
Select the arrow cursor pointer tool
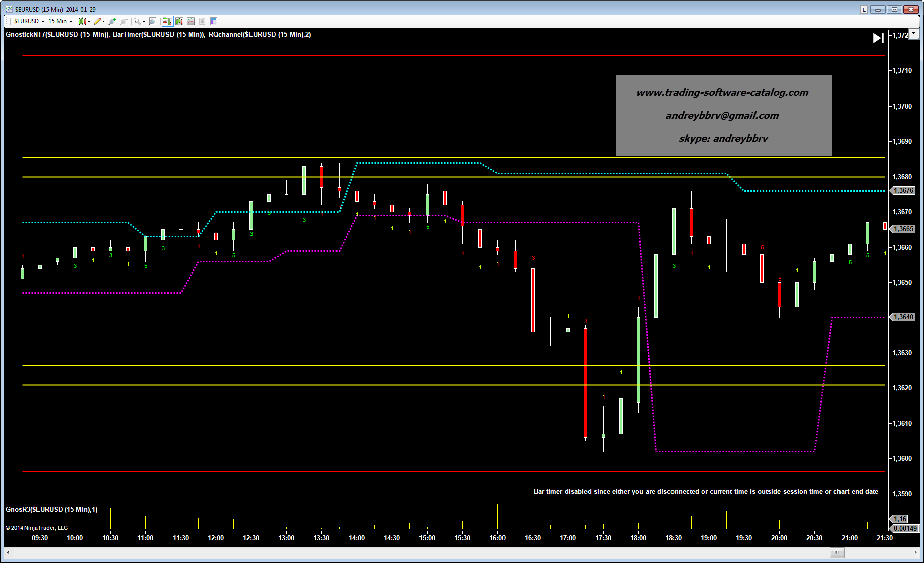(137, 21)
